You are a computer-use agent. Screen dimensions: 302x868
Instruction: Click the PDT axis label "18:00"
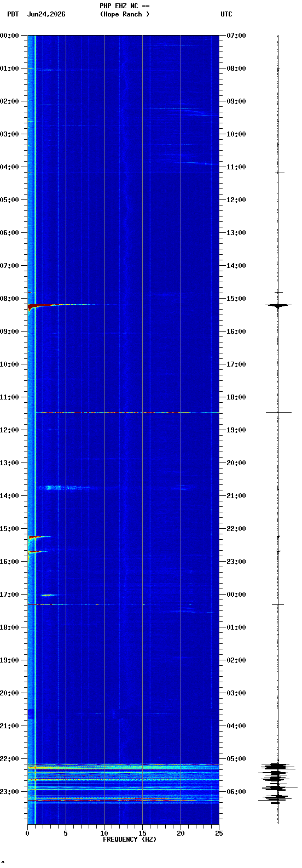click(10, 627)
